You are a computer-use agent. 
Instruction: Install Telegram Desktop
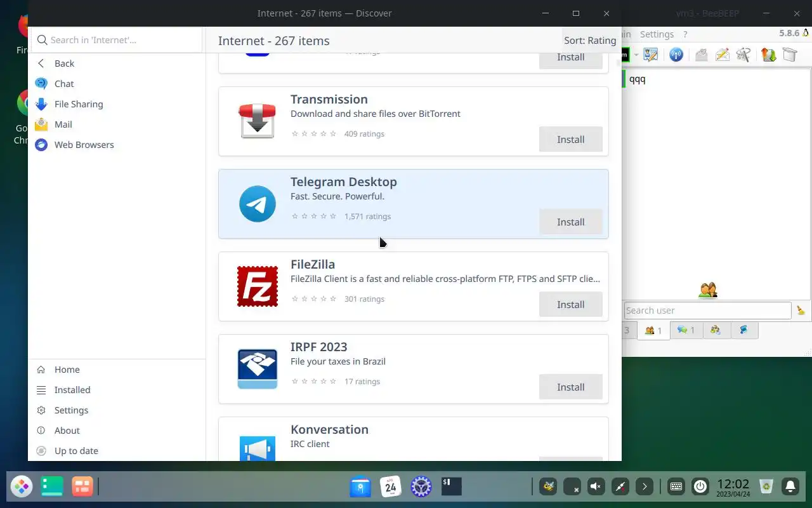click(570, 222)
